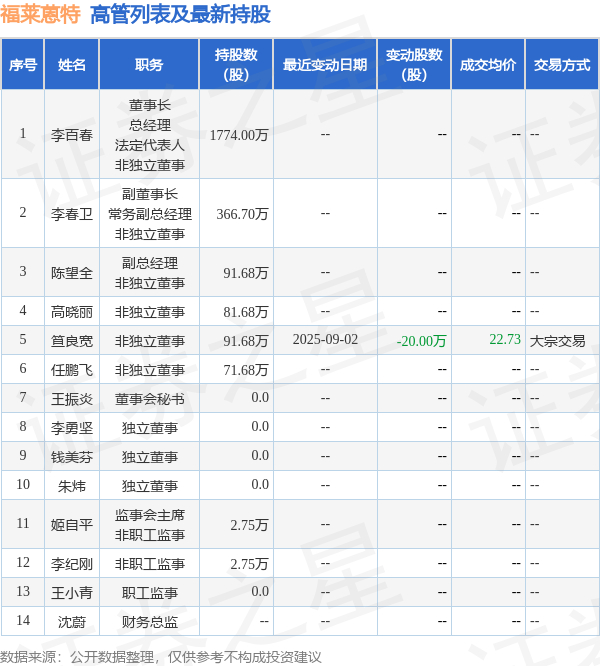Image resolution: width=600 pixels, height=666 pixels.
Task: Select the 姓名 column header
Action: [x=72, y=65]
